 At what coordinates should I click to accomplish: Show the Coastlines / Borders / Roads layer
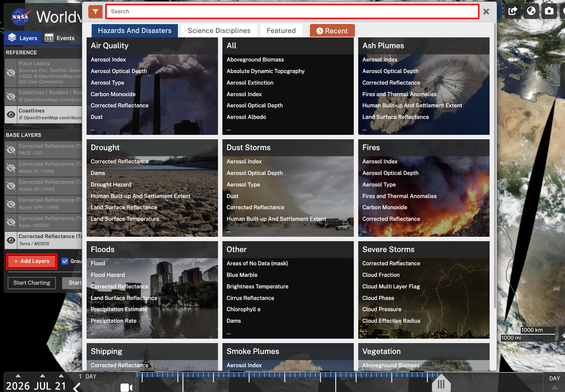pos(11,96)
